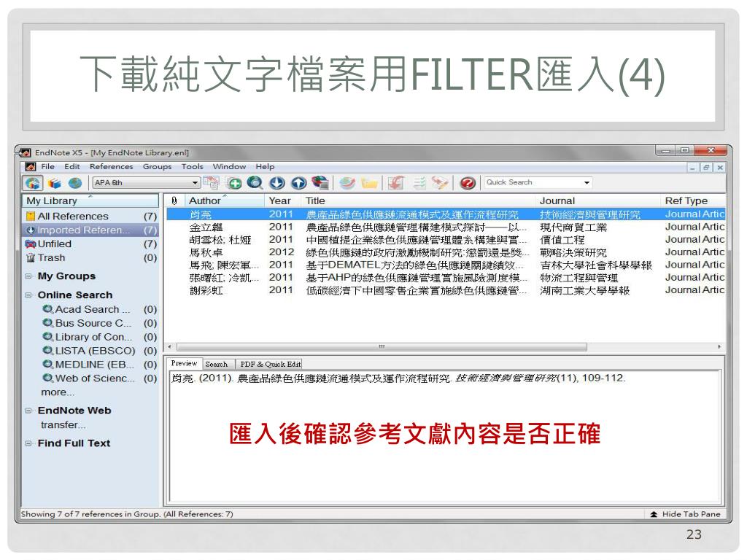
Task: Switch to the Preview tab
Action: (x=184, y=363)
